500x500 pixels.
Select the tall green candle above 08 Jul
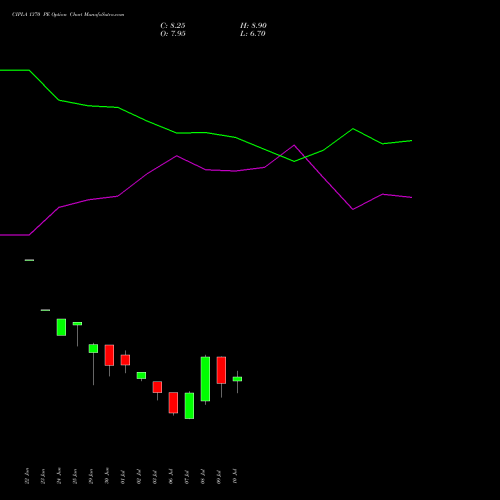tap(205, 379)
